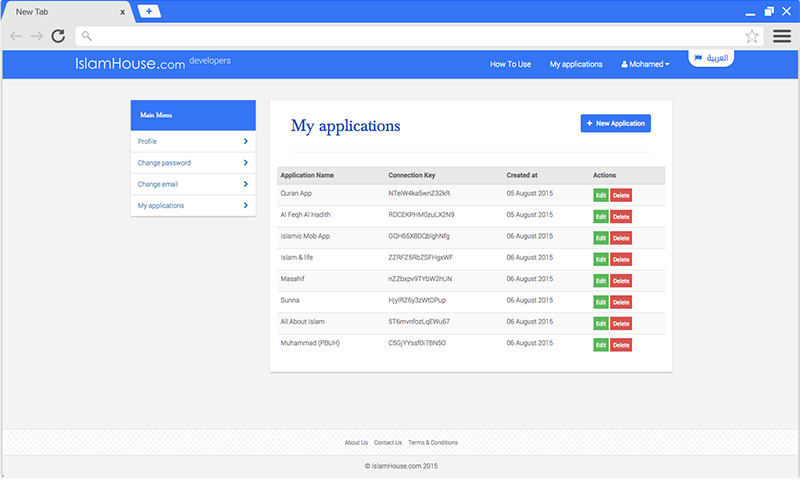Go to My applications in the top navigation
This screenshot has height=480, width=800.
coord(576,64)
